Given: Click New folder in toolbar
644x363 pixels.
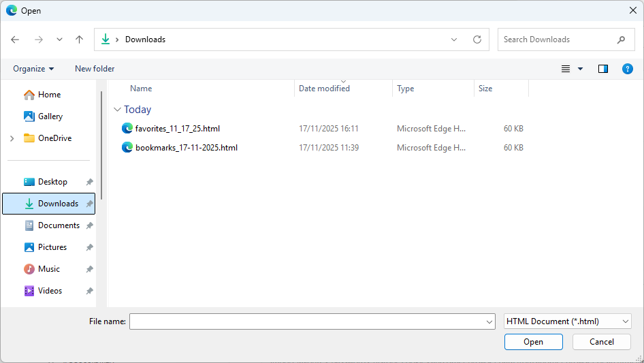Looking at the screenshot, I should [95, 69].
